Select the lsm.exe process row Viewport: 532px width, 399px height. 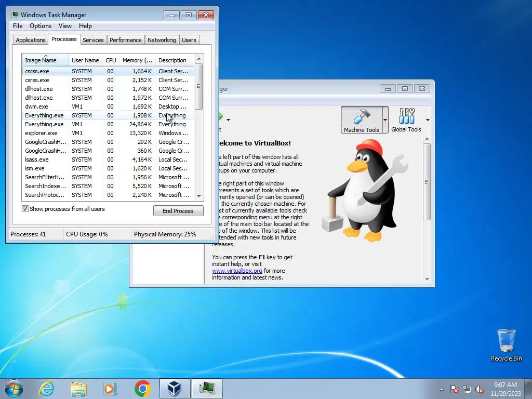coord(108,168)
